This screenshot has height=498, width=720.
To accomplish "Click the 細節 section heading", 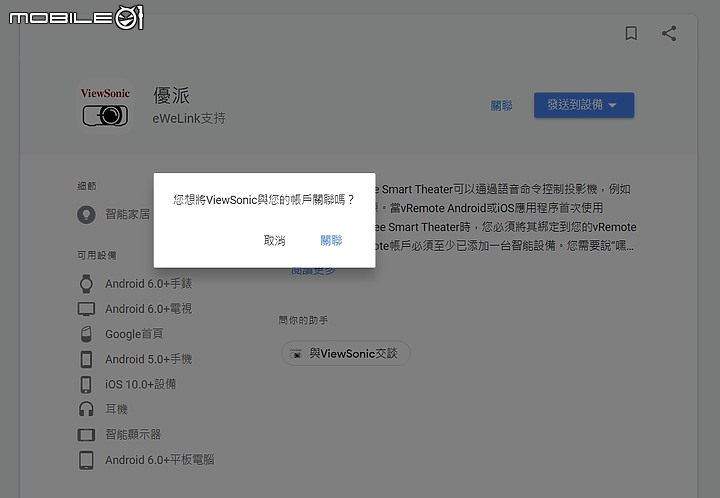I will click(x=87, y=186).
